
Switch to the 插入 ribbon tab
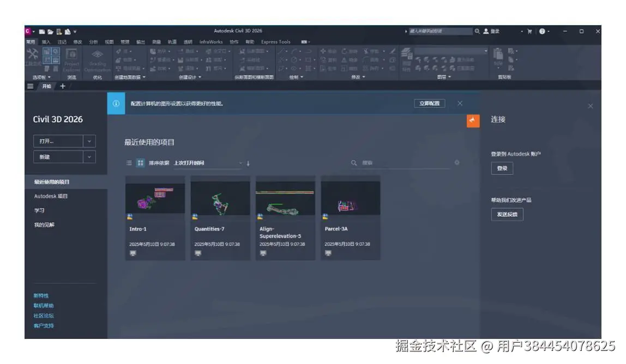tap(45, 41)
